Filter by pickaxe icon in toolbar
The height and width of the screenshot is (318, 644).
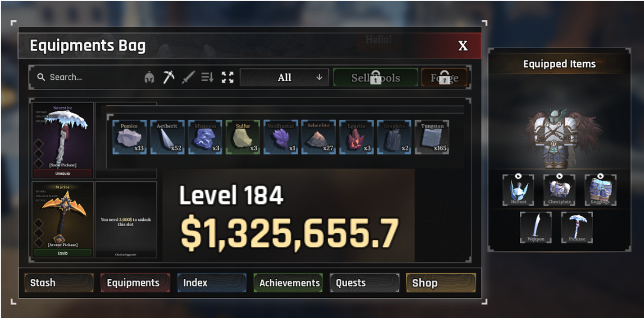[169, 77]
